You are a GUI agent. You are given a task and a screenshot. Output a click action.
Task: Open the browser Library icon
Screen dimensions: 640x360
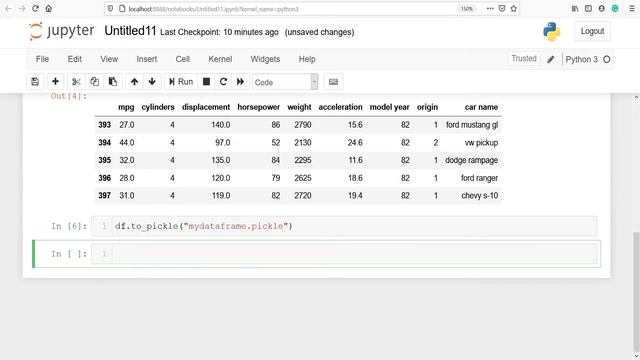[575, 9]
